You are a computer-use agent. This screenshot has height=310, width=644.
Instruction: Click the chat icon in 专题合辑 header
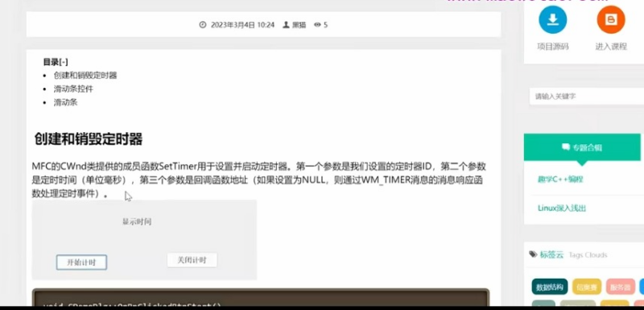click(x=566, y=147)
